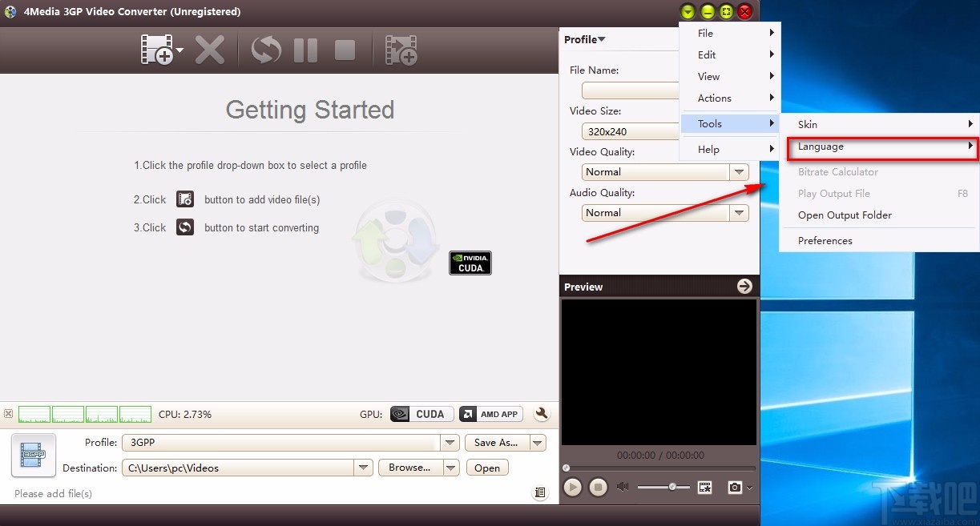This screenshot has height=526, width=980.
Task: Click the '00:00:00 / 00:00:00' time display
Action: pyautogui.click(x=660, y=455)
